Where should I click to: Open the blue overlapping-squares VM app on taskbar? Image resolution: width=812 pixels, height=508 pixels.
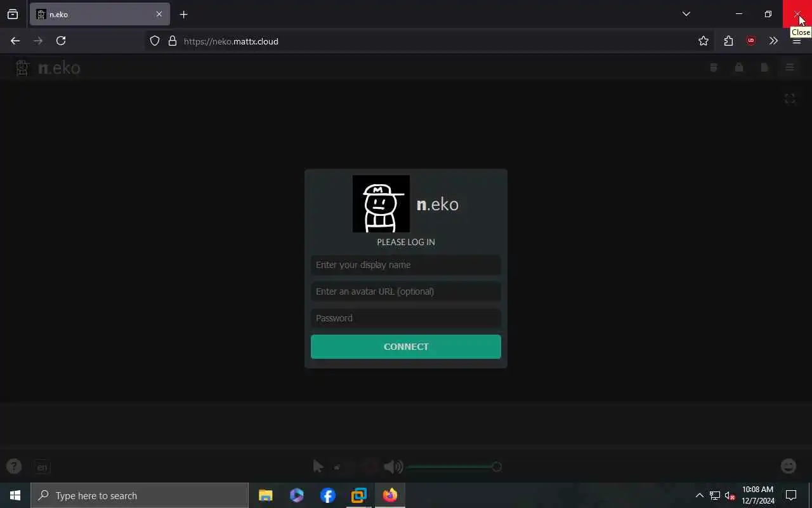point(358,495)
